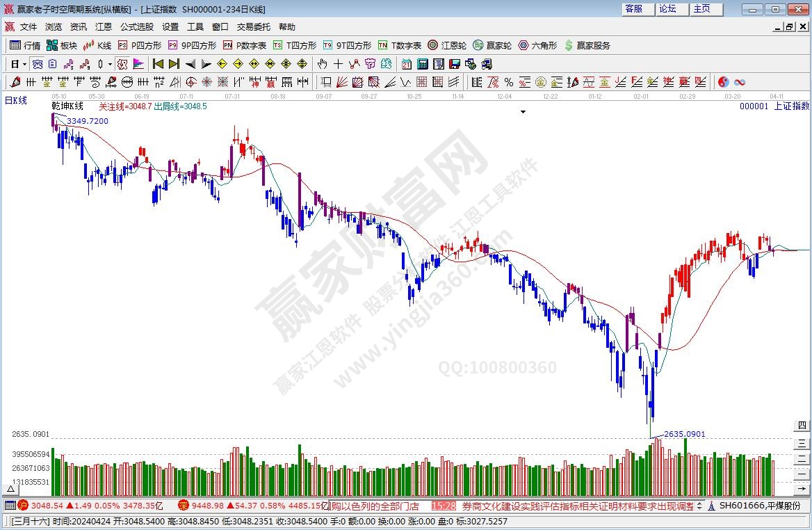
Task: Click the percent (%) retracement tool
Action: [x=508, y=82]
